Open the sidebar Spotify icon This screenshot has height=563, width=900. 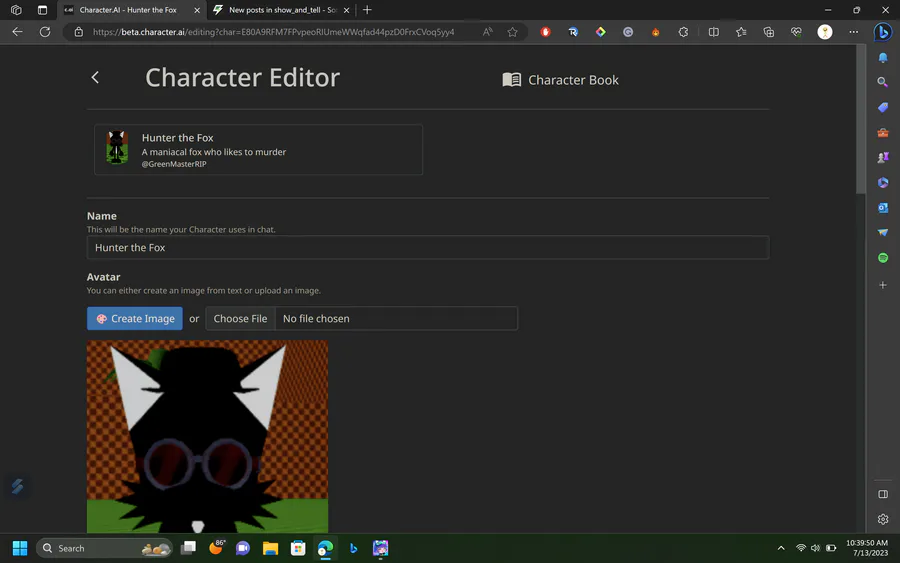tap(883, 258)
